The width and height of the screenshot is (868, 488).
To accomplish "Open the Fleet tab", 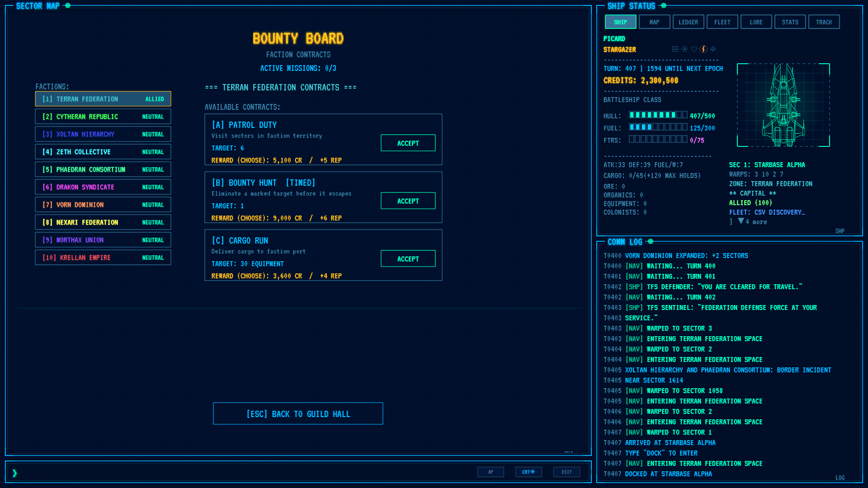I will pyautogui.click(x=722, y=22).
